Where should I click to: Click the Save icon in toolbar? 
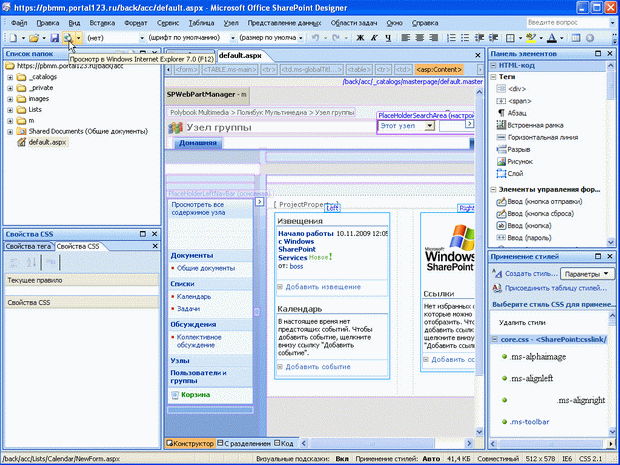tap(54, 38)
